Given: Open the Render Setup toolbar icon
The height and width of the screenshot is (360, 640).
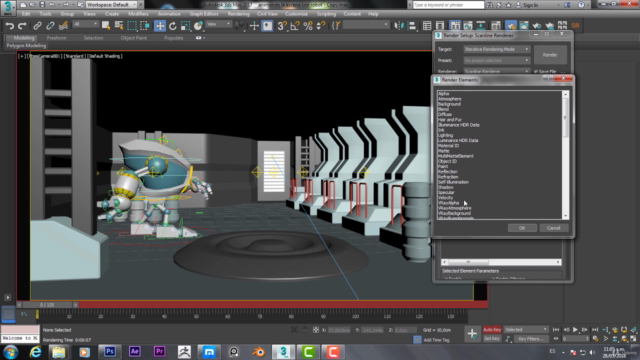Looking at the screenshot, I should click(511, 26).
